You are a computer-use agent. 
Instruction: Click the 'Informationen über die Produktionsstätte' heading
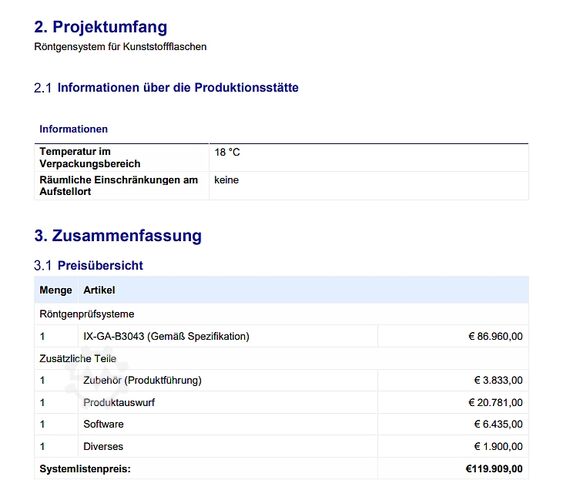(178, 88)
